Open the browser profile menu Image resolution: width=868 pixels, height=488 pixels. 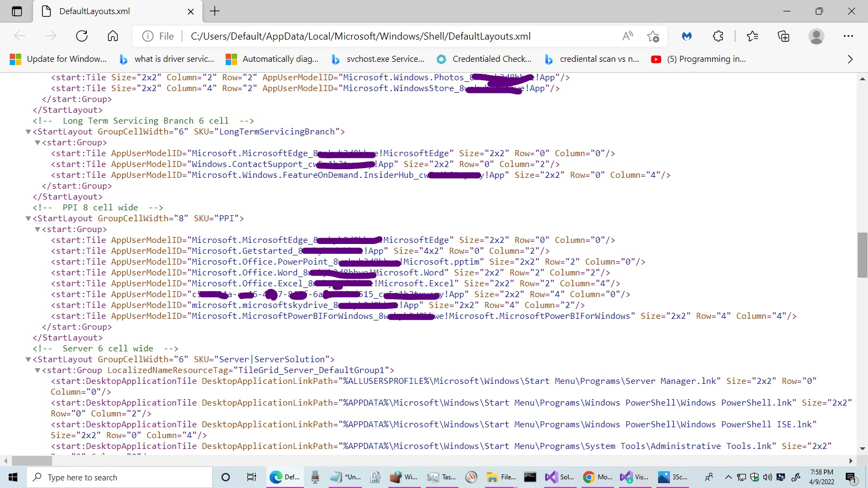tap(816, 36)
